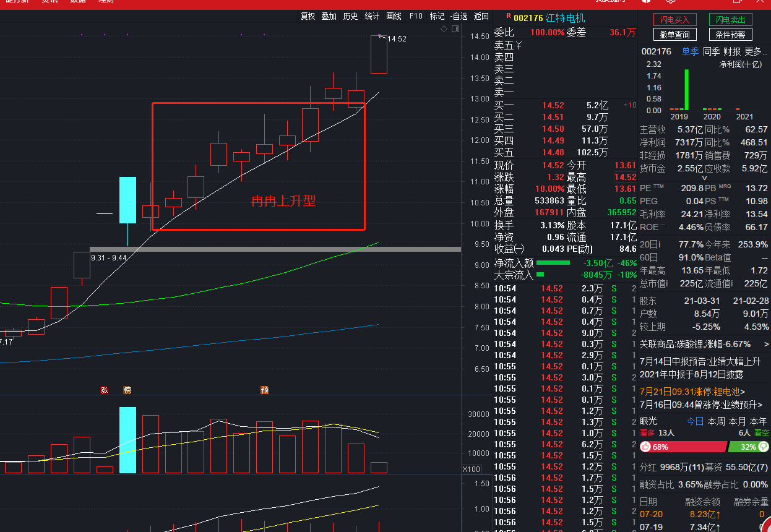Click F10 company info
This screenshot has height=532, width=771.
tap(416, 16)
